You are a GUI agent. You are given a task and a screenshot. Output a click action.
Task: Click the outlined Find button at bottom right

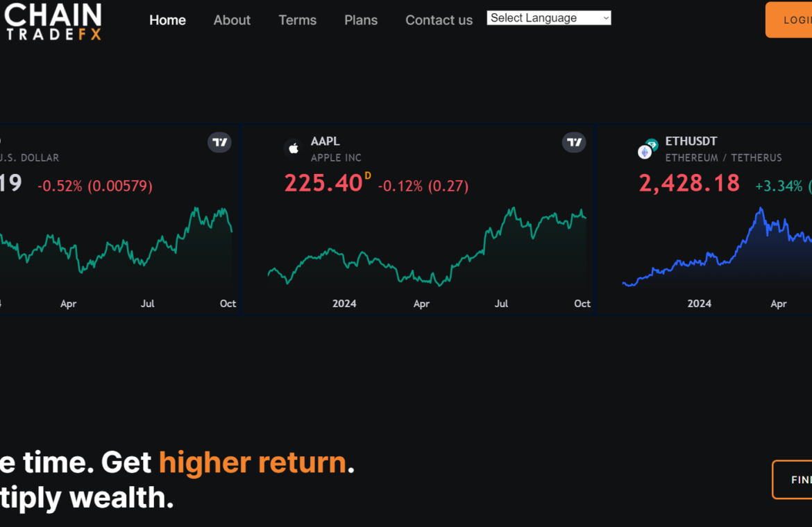tap(795, 479)
